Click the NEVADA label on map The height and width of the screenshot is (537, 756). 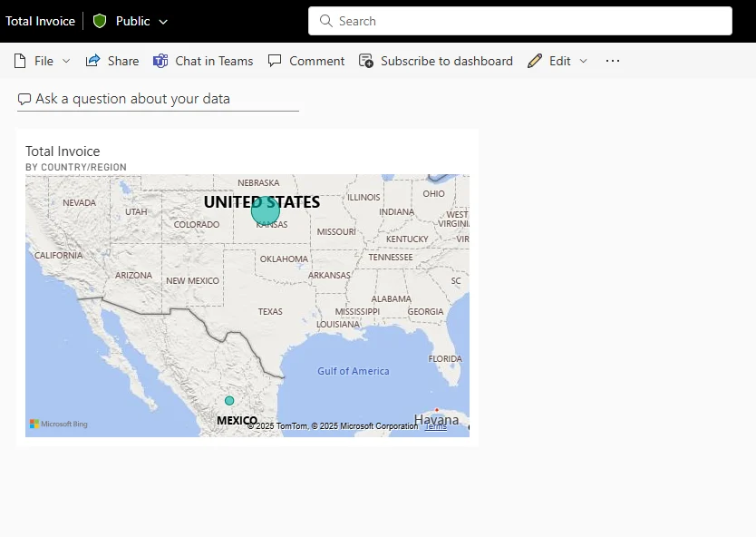[x=79, y=202]
